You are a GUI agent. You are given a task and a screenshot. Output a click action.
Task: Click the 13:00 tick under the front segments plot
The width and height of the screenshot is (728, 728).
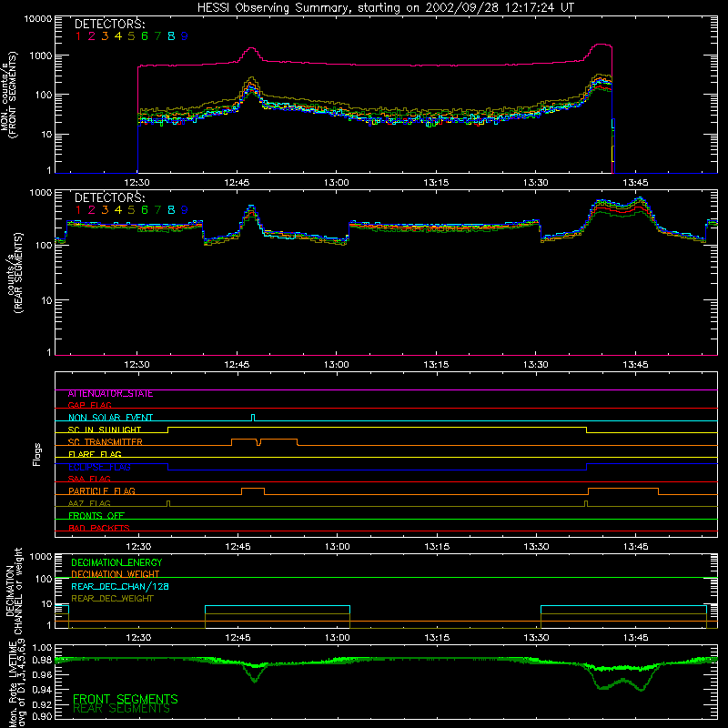click(x=336, y=183)
